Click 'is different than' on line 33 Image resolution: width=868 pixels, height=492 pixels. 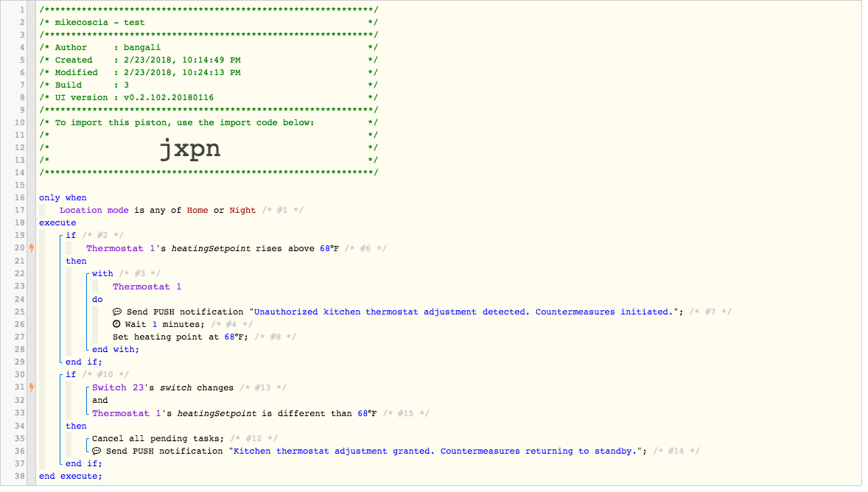point(307,413)
